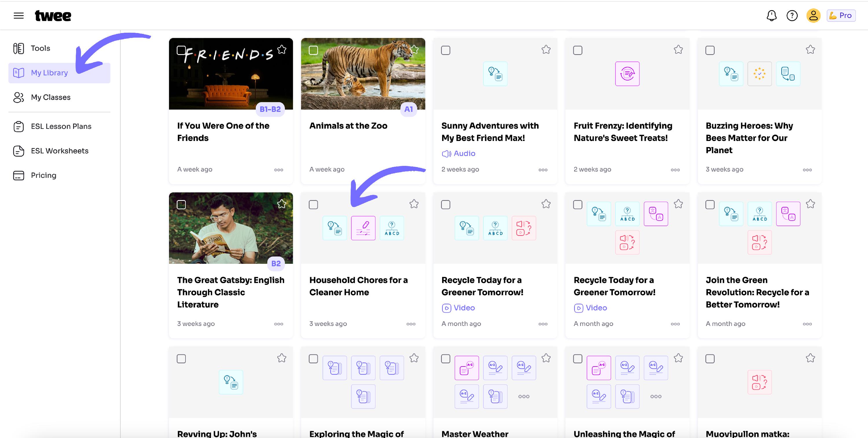Viewport: 868px width, 438px height.
Task: Click the Audio label on Sunny Adventures
Action: [459, 153]
